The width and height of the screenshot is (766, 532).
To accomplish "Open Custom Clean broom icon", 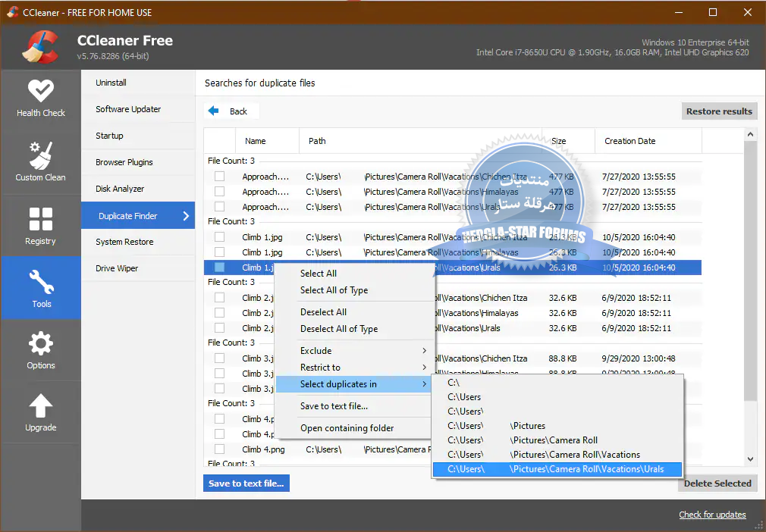I will [40, 155].
